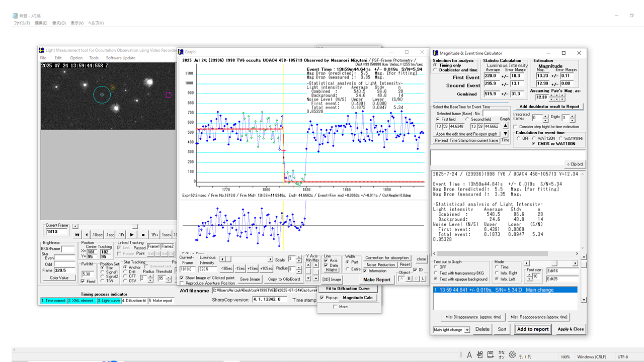Click the Make Report button

pos(376,280)
